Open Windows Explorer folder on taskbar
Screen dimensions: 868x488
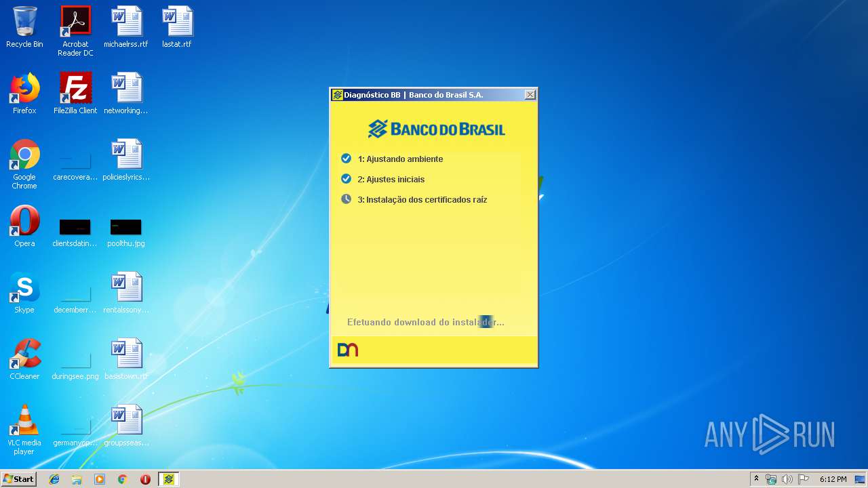[x=77, y=479]
